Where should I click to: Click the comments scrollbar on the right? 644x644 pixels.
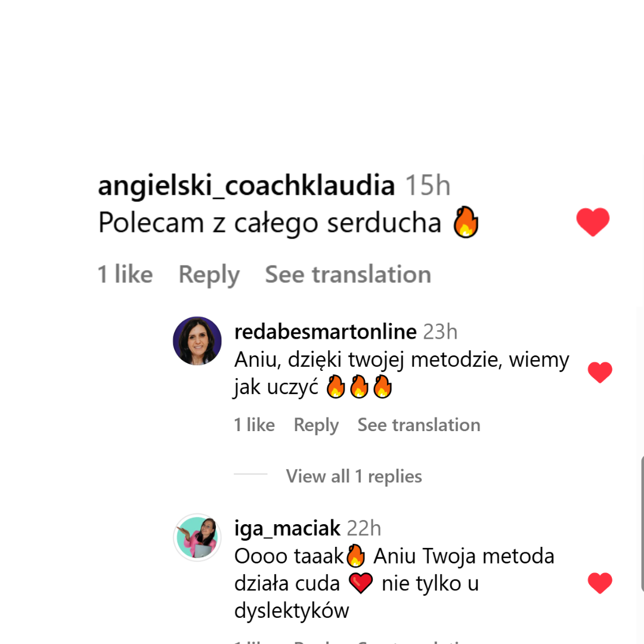pos(642,524)
